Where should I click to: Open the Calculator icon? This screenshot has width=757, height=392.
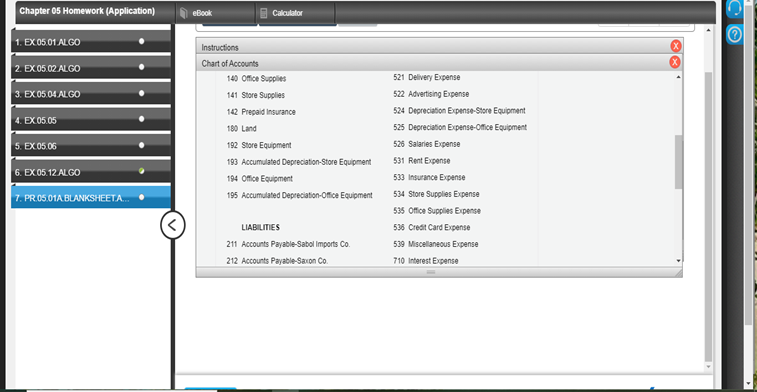(263, 14)
